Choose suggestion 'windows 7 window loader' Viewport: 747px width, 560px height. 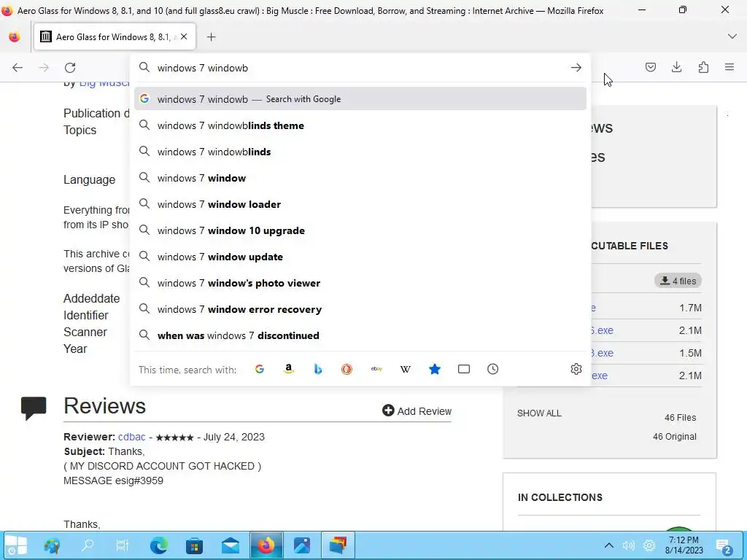[360, 204]
